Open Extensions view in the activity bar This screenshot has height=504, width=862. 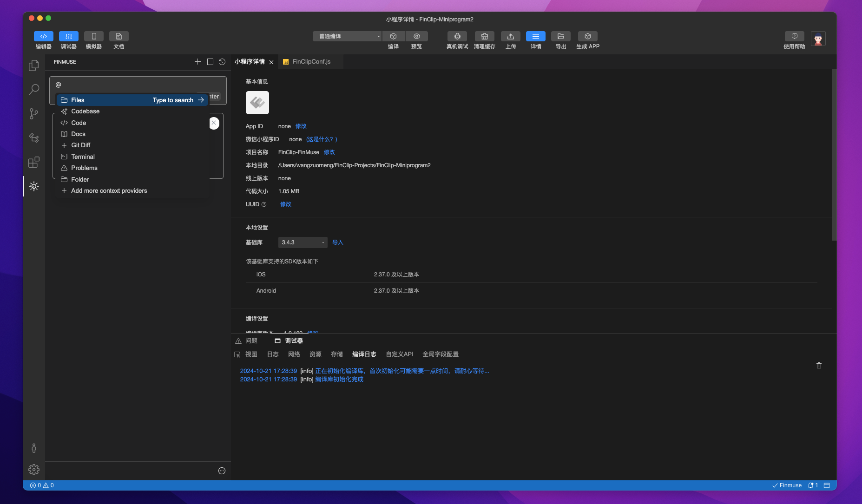[x=34, y=162]
